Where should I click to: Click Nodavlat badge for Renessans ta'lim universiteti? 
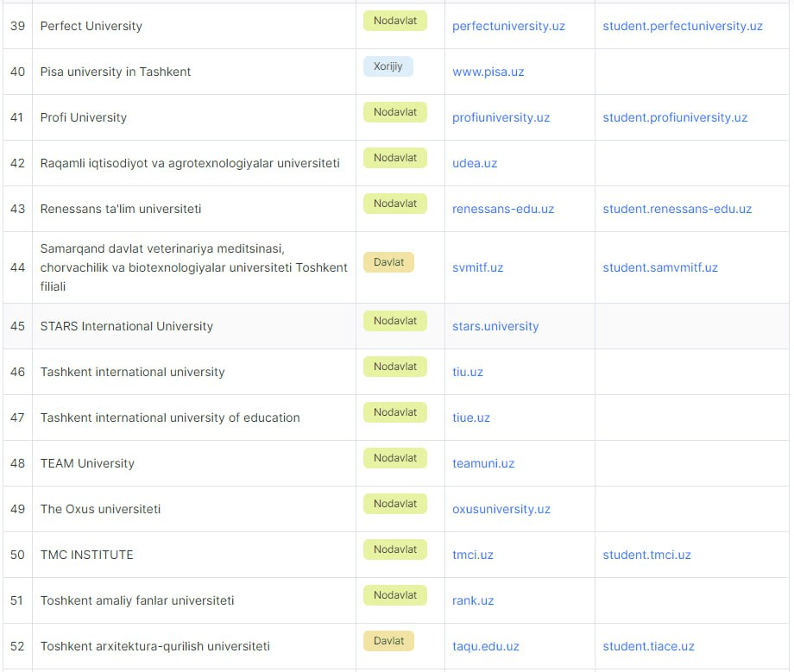tap(395, 204)
